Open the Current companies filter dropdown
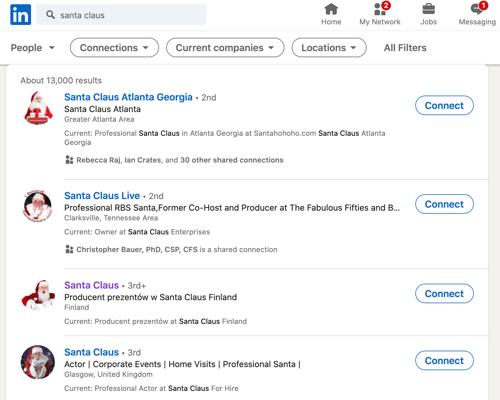 [x=225, y=48]
